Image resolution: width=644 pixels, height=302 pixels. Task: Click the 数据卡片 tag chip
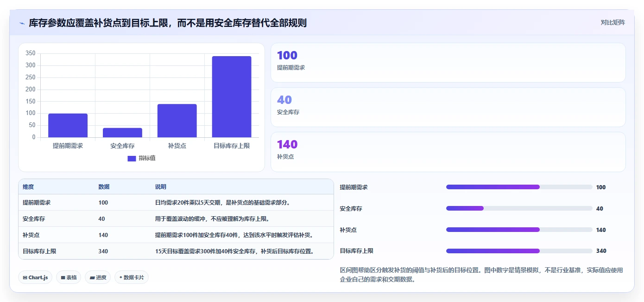point(132,277)
